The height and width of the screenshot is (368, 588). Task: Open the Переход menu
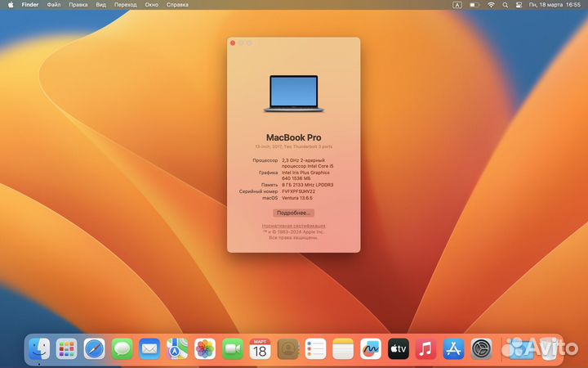click(x=125, y=5)
